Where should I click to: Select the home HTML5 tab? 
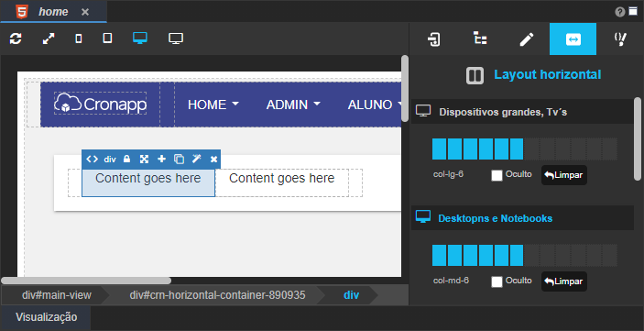pos(53,12)
